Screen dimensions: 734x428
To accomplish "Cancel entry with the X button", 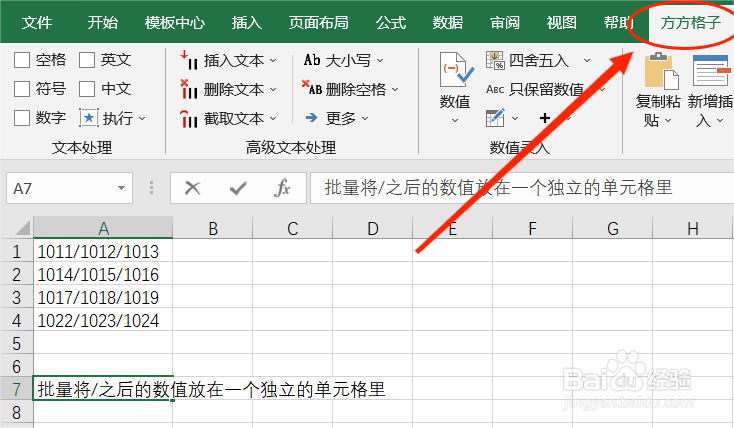I will click(192, 188).
